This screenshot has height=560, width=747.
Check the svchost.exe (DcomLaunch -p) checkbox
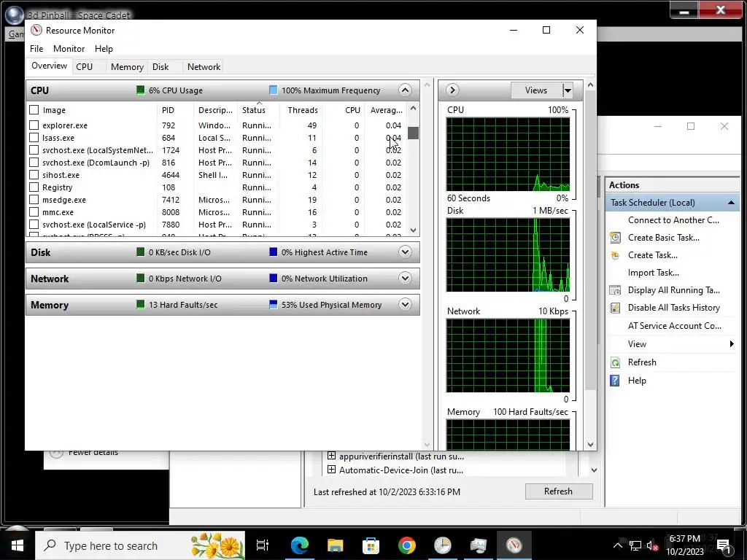pos(34,163)
